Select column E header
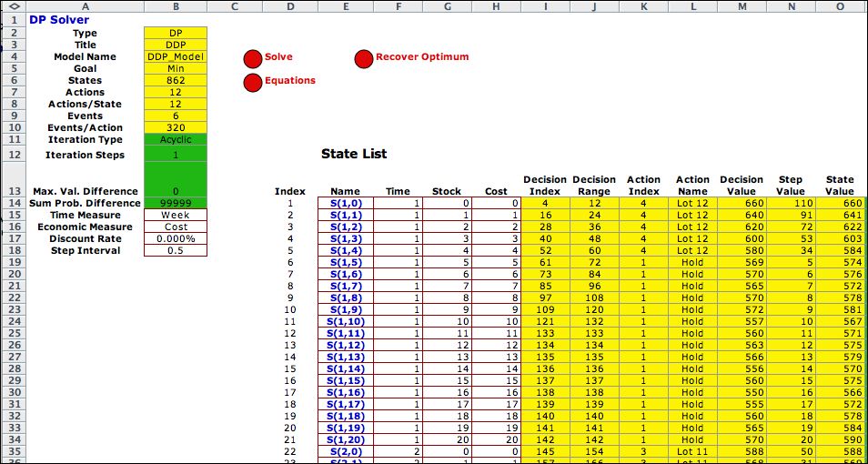868x464 pixels. coord(346,6)
